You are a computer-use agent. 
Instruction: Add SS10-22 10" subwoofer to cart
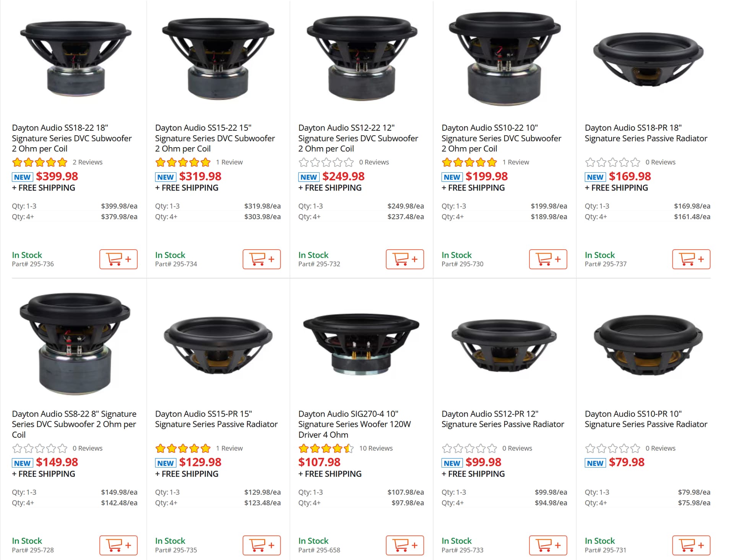pyautogui.click(x=548, y=259)
